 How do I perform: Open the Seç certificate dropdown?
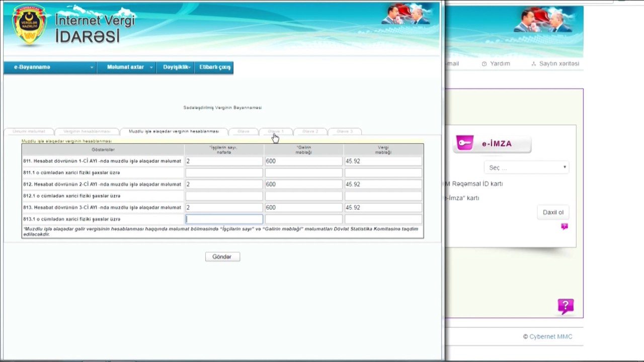(x=526, y=167)
